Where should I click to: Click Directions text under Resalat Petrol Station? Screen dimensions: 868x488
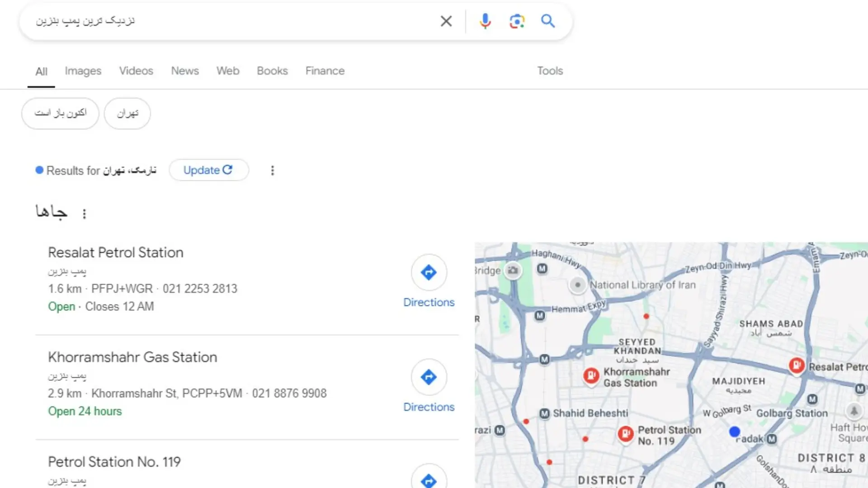429,302
